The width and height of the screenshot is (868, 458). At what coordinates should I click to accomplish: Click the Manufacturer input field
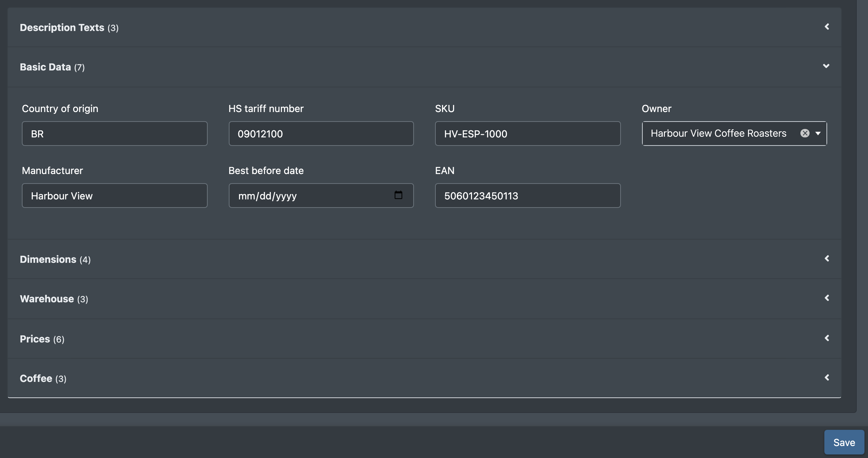point(114,196)
